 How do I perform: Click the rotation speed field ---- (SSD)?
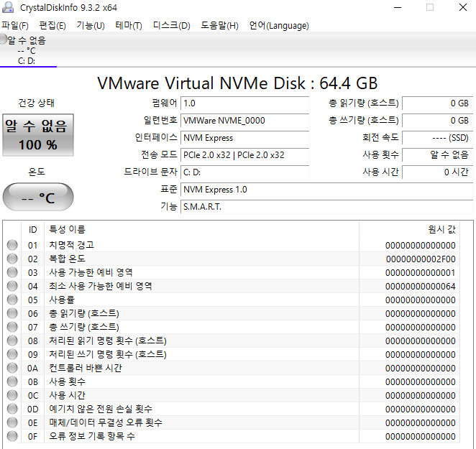(x=438, y=138)
